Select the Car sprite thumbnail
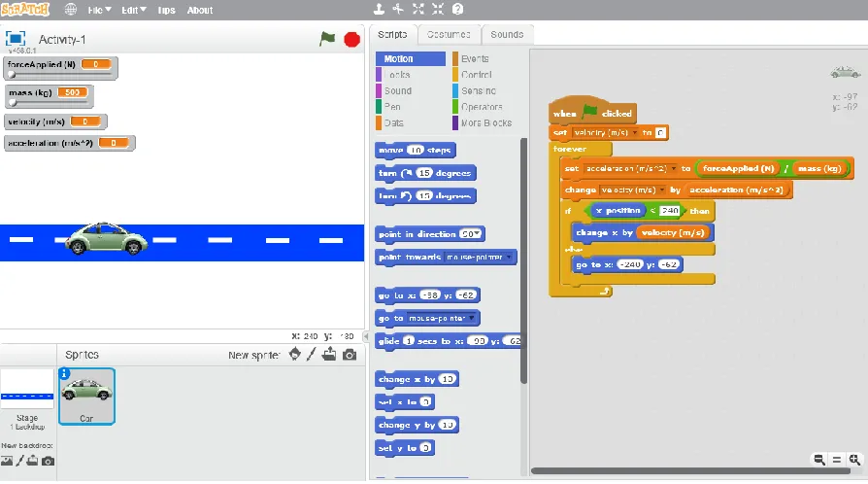 (x=87, y=397)
